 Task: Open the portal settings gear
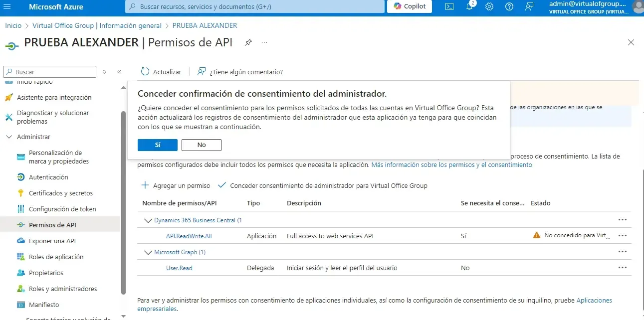click(489, 6)
